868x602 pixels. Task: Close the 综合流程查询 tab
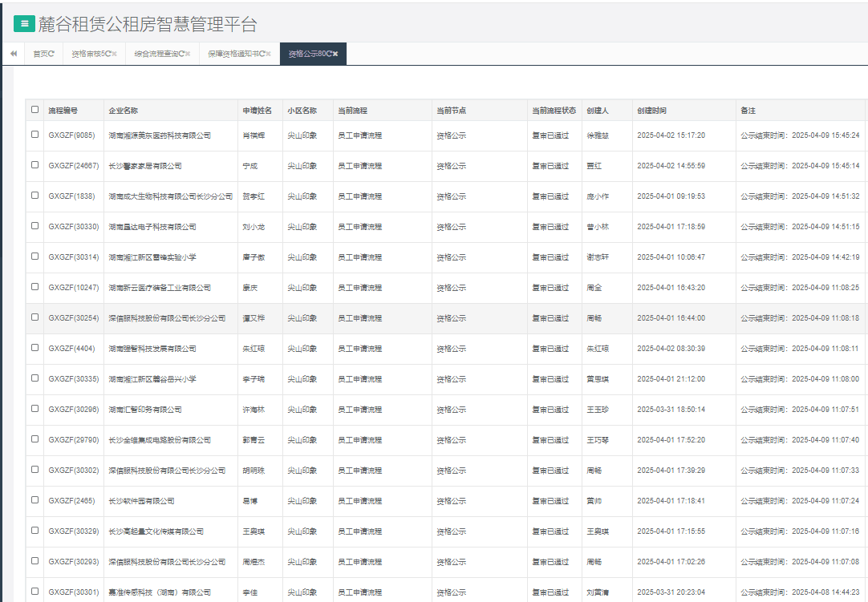pyautogui.click(x=188, y=54)
